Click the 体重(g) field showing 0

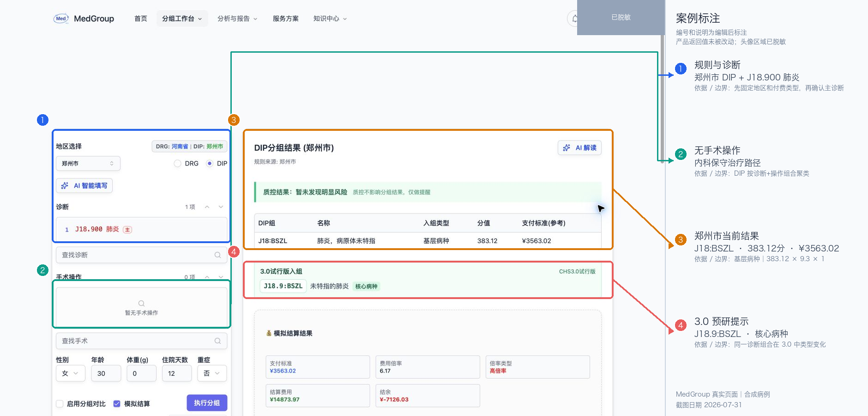141,373
